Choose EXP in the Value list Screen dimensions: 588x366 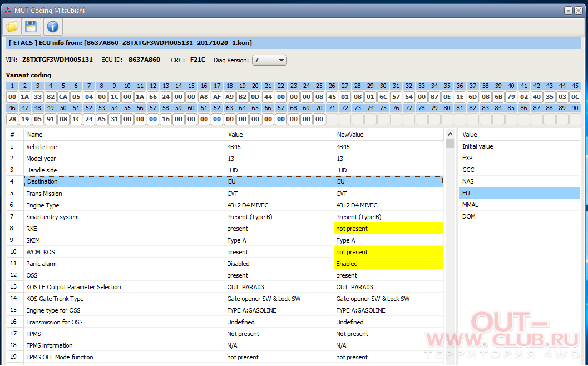point(520,158)
